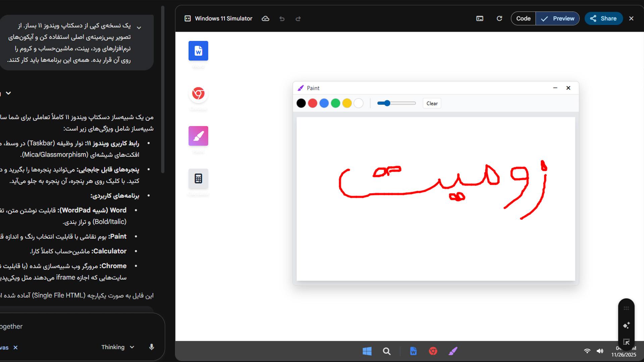The width and height of the screenshot is (644, 362).
Task: Switch to the Code tab
Action: click(x=523, y=18)
